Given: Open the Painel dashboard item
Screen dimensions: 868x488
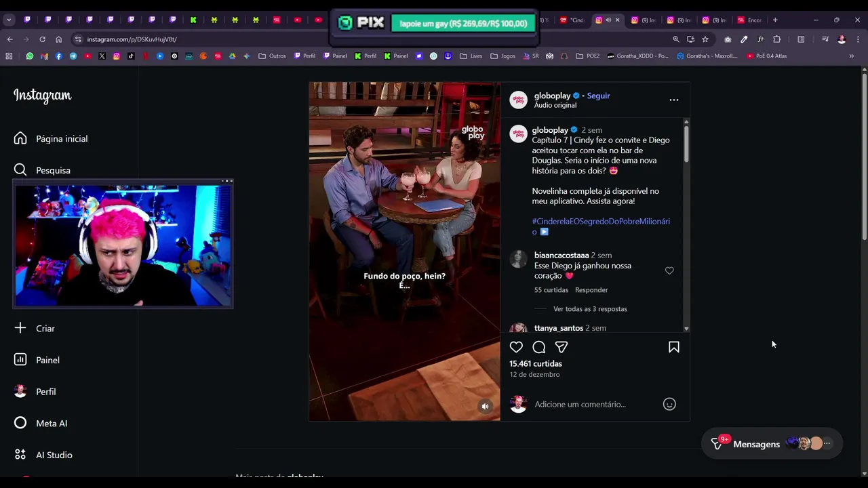Looking at the screenshot, I should (x=37, y=360).
